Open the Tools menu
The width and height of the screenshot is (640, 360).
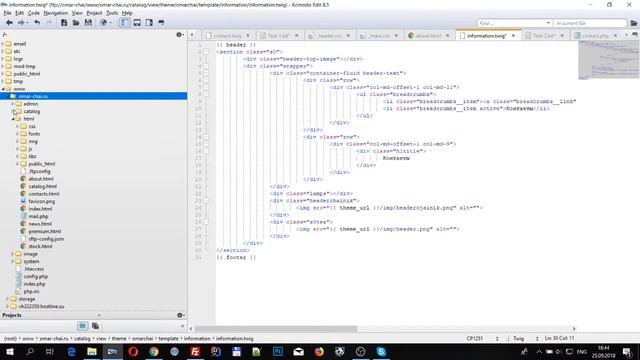click(112, 13)
